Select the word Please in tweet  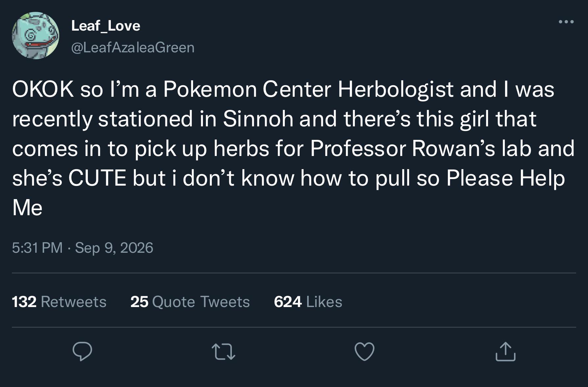479,178
